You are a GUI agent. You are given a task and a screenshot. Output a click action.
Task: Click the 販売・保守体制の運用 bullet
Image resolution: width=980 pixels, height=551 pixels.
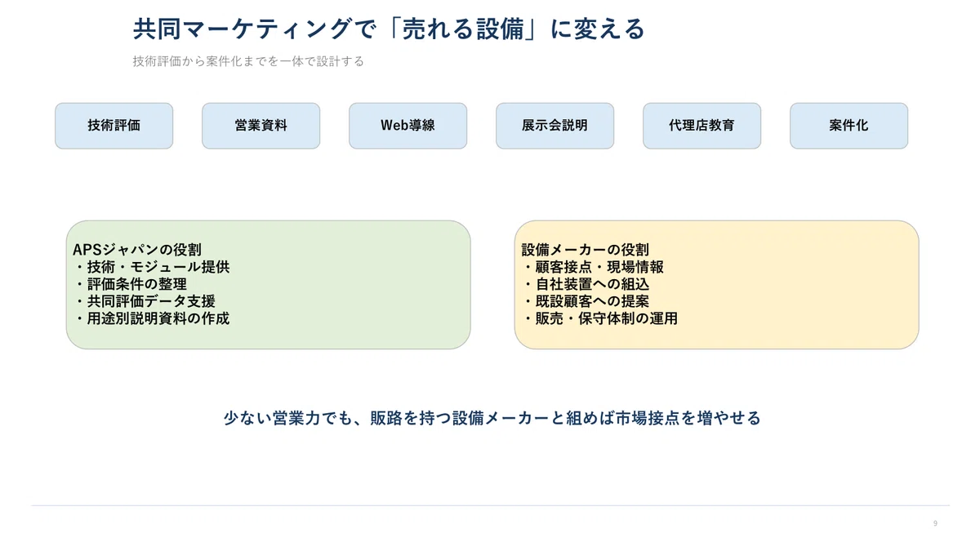(x=600, y=318)
